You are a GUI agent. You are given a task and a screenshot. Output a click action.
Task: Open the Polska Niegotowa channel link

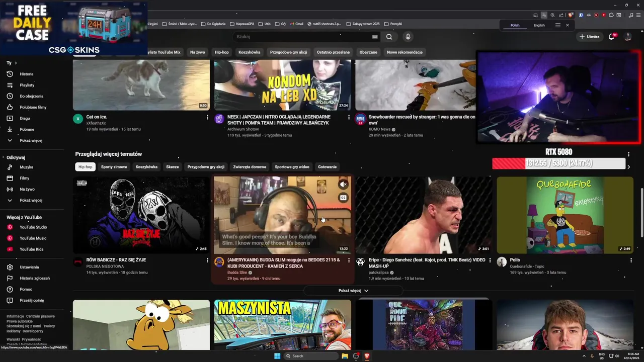pyautogui.click(x=105, y=266)
